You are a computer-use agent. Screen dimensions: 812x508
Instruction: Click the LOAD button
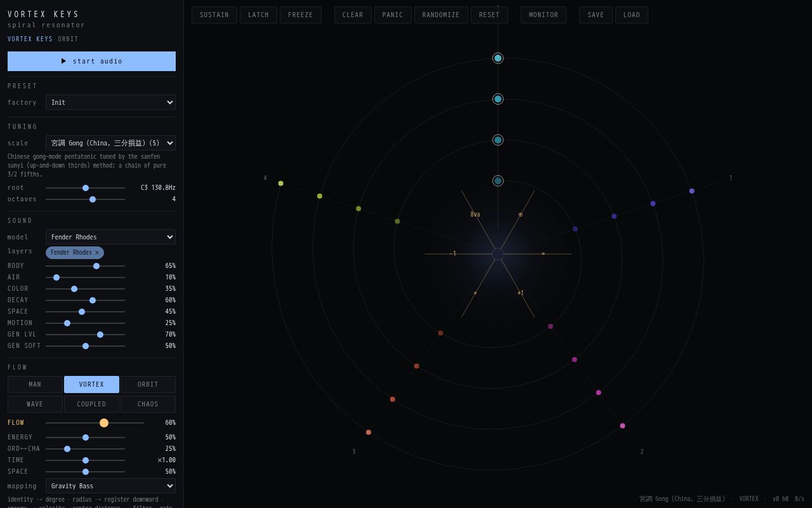pos(632,15)
